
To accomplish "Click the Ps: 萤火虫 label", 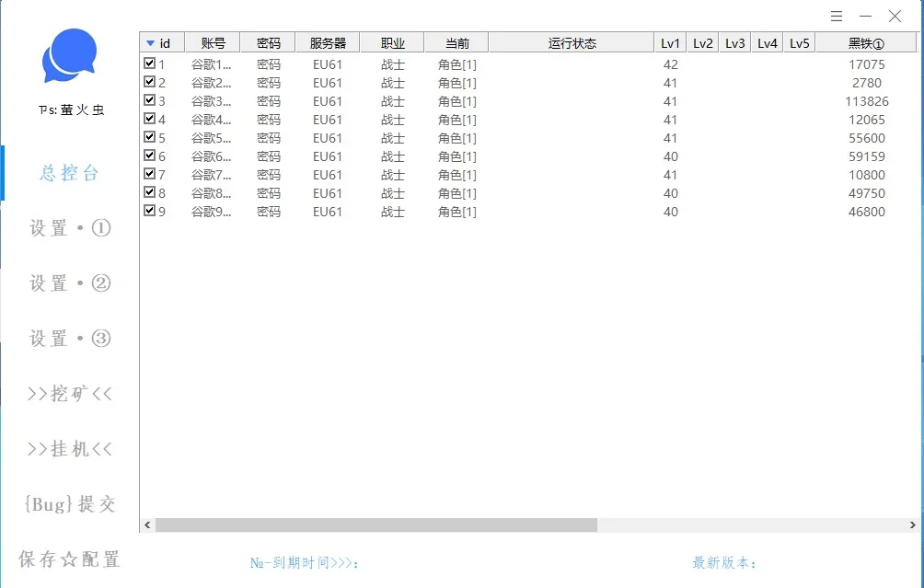I will tap(71, 110).
